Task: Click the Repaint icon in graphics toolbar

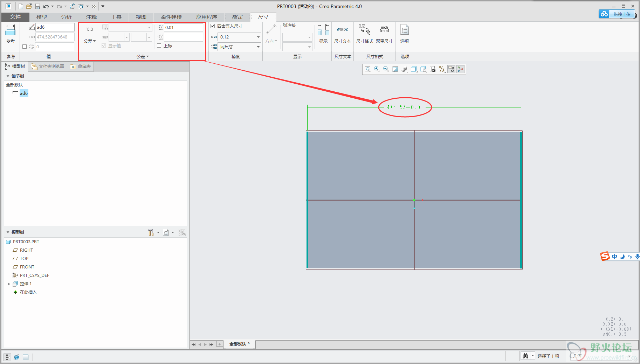Action: pos(395,69)
